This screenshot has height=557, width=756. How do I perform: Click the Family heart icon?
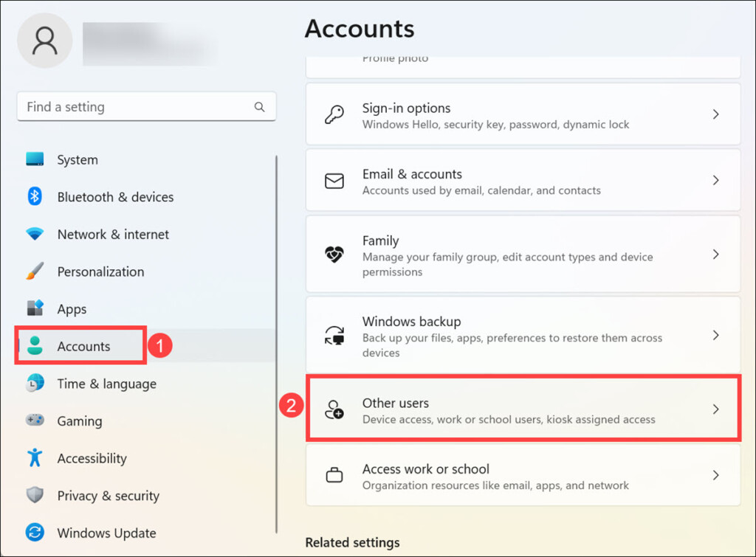(334, 255)
